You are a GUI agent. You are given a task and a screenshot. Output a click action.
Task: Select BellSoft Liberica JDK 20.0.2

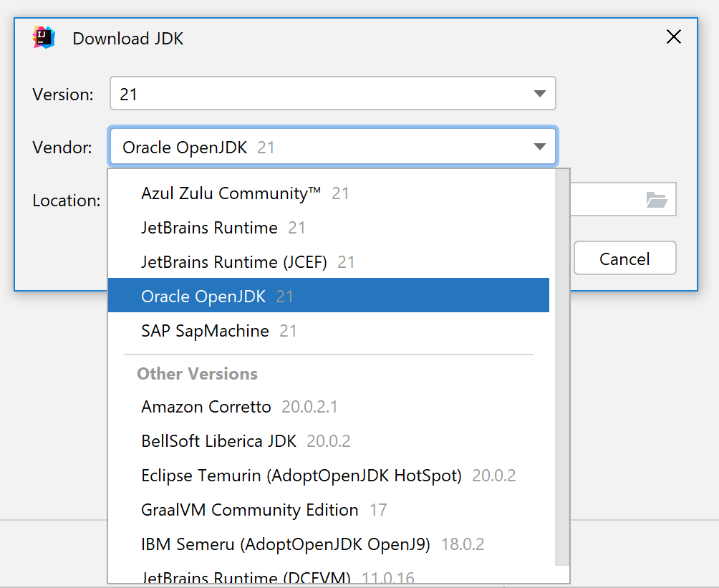(x=328, y=440)
